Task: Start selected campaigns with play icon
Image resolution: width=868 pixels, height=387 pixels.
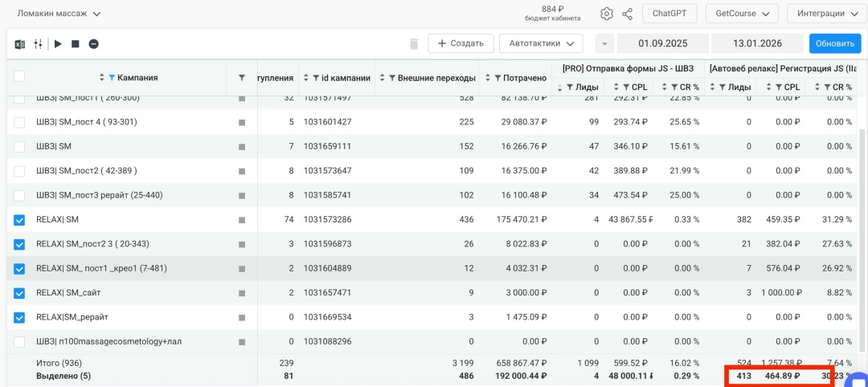Action: coord(58,43)
